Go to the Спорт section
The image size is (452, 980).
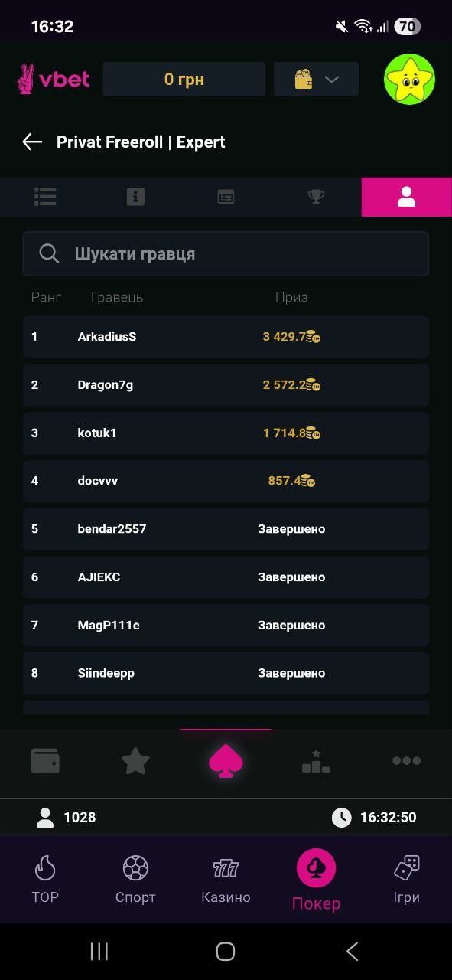coord(135,880)
